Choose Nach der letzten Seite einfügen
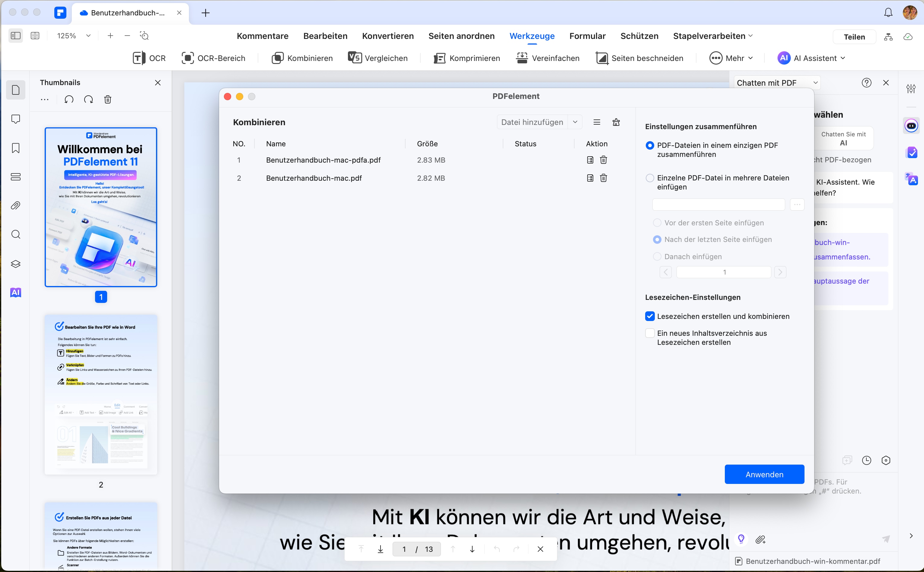924x572 pixels. point(657,240)
